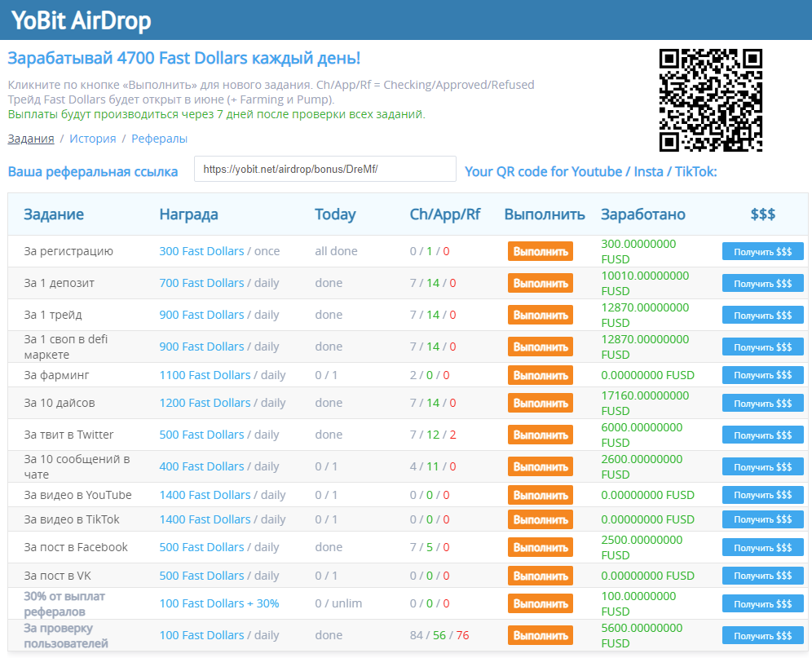Click Выполнить for За твит в Twitter
812x658 pixels.
click(x=541, y=435)
